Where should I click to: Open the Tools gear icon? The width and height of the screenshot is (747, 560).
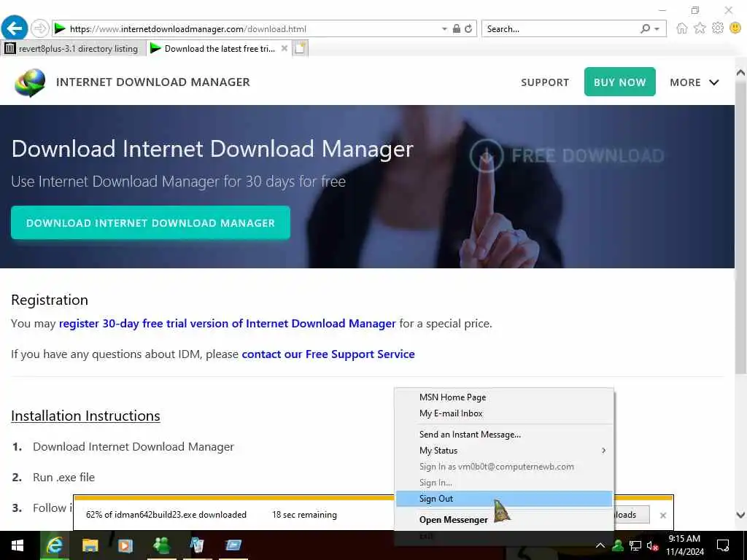click(718, 28)
